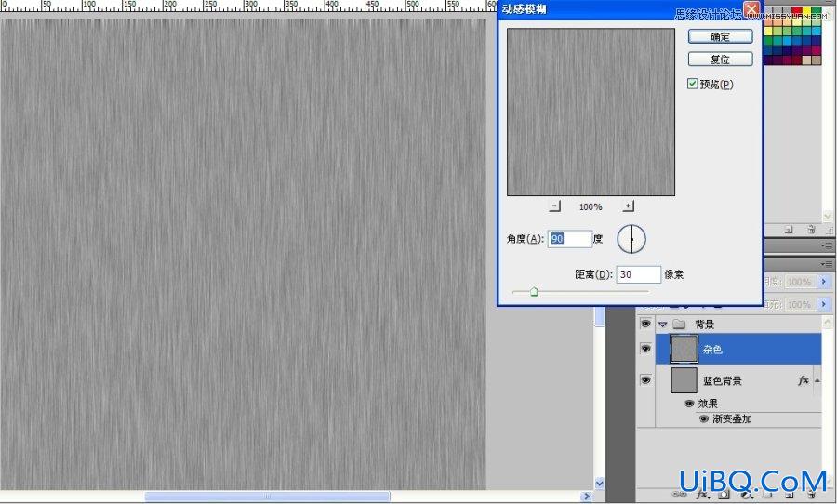The width and height of the screenshot is (837, 504).
Task: Click the angle direction dial
Action: pyautogui.click(x=631, y=239)
